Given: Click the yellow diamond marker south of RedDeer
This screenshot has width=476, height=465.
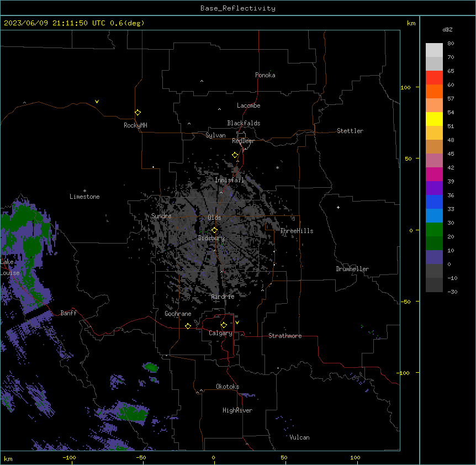Looking at the screenshot, I should coord(235,155).
